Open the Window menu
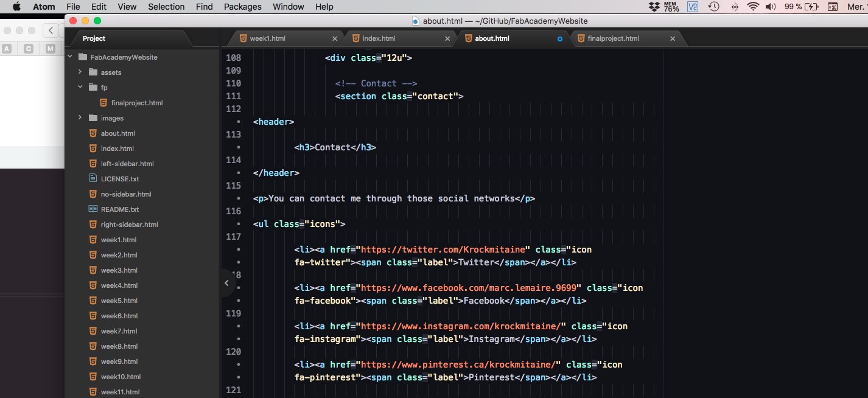Screen dimensions: 868x398 289,7
